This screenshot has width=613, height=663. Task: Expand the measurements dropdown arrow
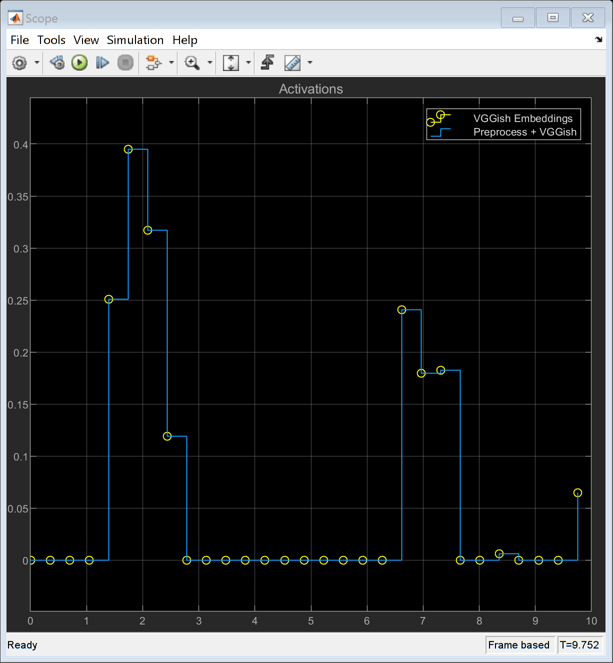pos(310,63)
